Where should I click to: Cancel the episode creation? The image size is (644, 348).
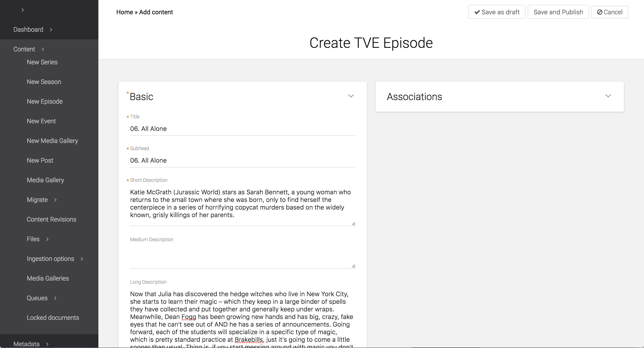[x=610, y=12]
